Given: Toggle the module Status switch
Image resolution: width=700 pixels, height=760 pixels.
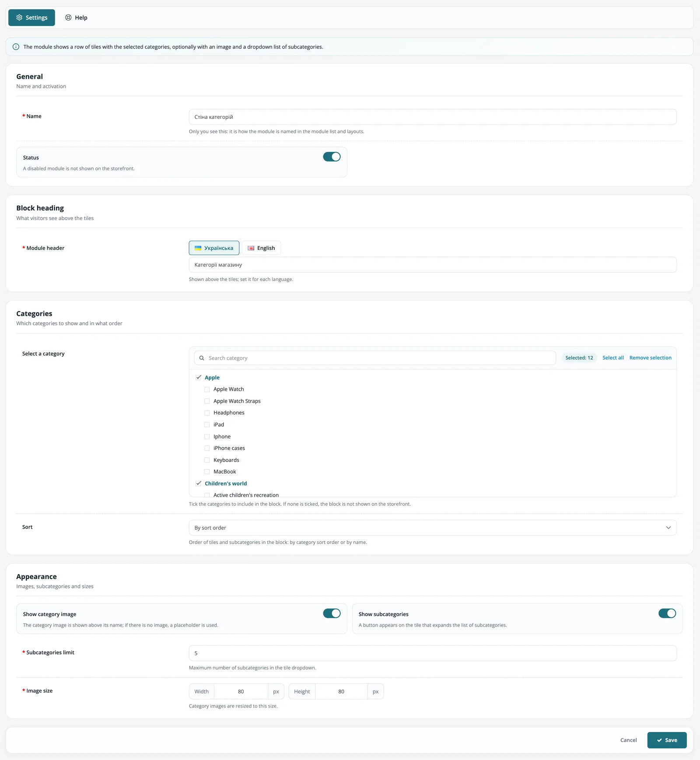Looking at the screenshot, I should pyautogui.click(x=332, y=157).
